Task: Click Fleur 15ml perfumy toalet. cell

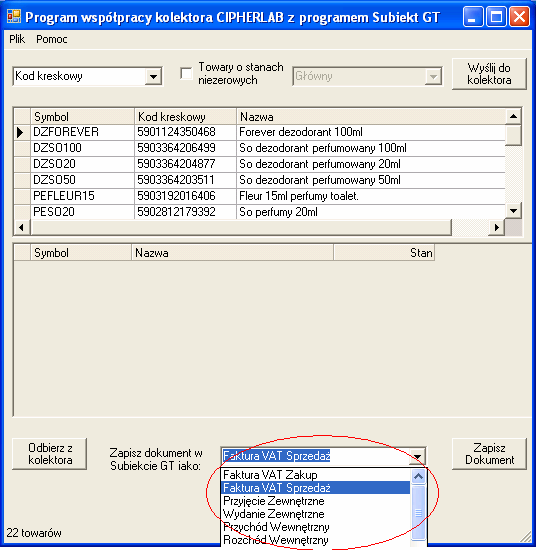Action: coord(371,196)
